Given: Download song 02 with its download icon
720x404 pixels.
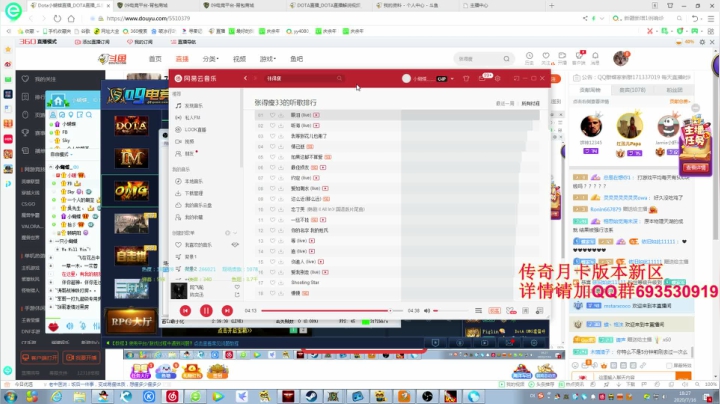Looking at the screenshot, I should [281, 126].
